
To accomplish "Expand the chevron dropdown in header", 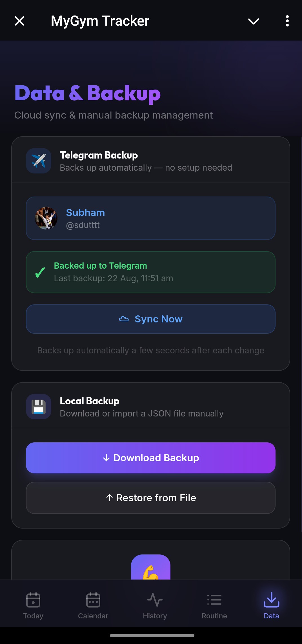I will pyautogui.click(x=253, y=21).
